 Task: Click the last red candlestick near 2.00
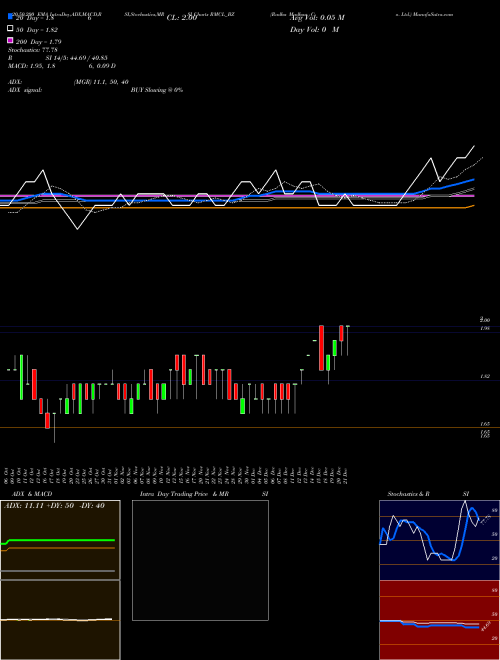[x=341, y=333]
